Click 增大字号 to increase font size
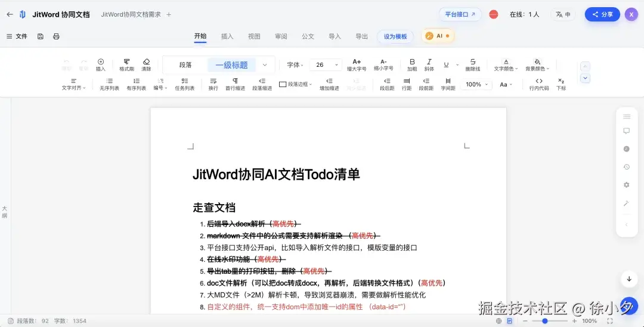This screenshot has height=327, width=644. (357, 64)
